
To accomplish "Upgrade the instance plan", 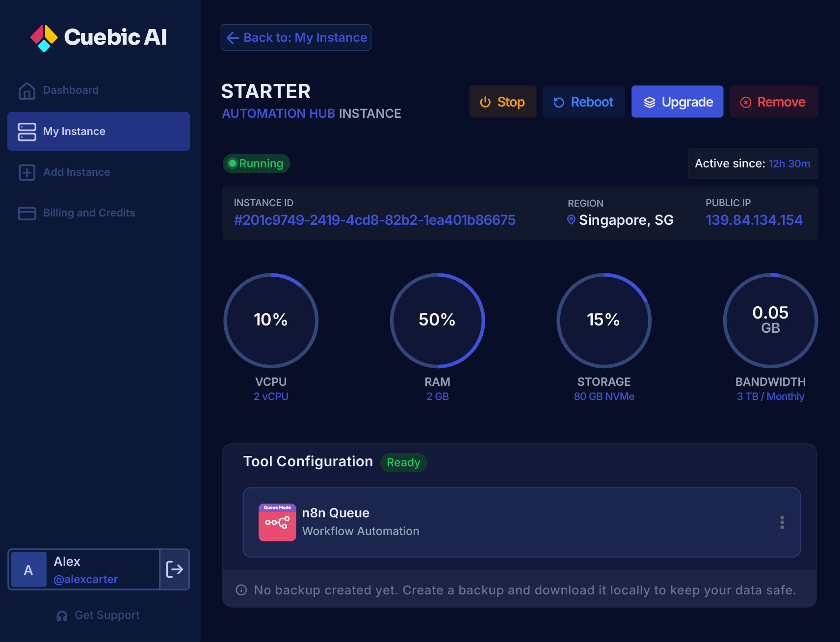I will point(677,102).
